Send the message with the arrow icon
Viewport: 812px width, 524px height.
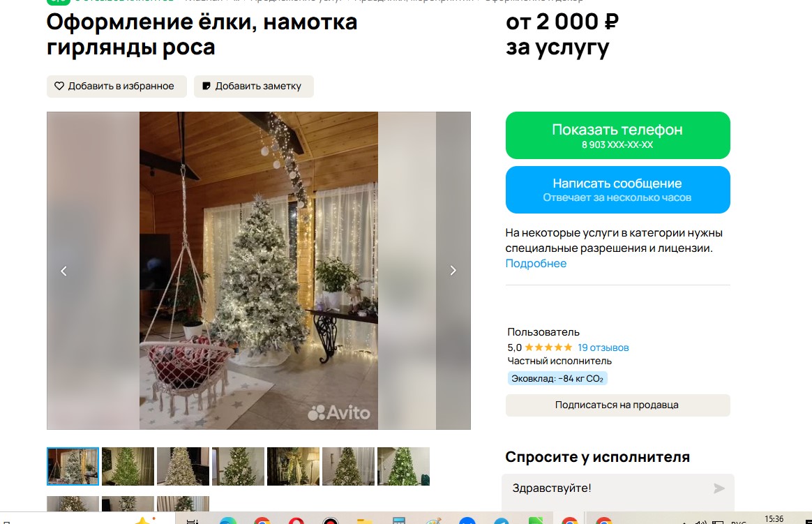719,488
